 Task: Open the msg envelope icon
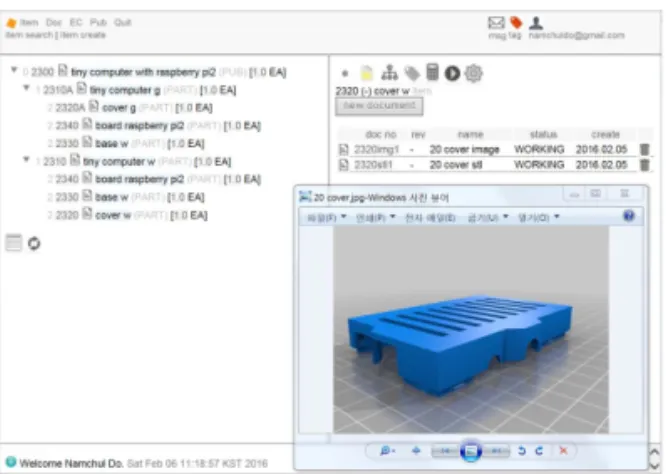(x=496, y=23)
